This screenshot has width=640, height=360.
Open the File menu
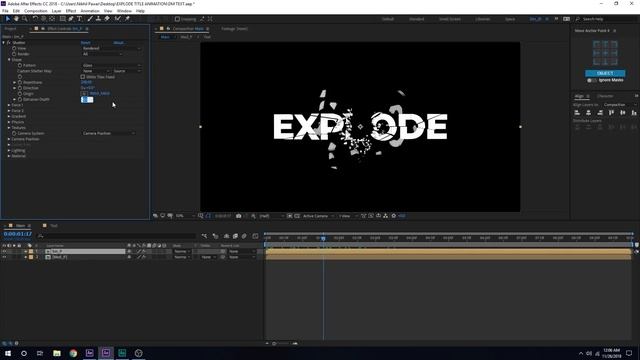point(5,11)
